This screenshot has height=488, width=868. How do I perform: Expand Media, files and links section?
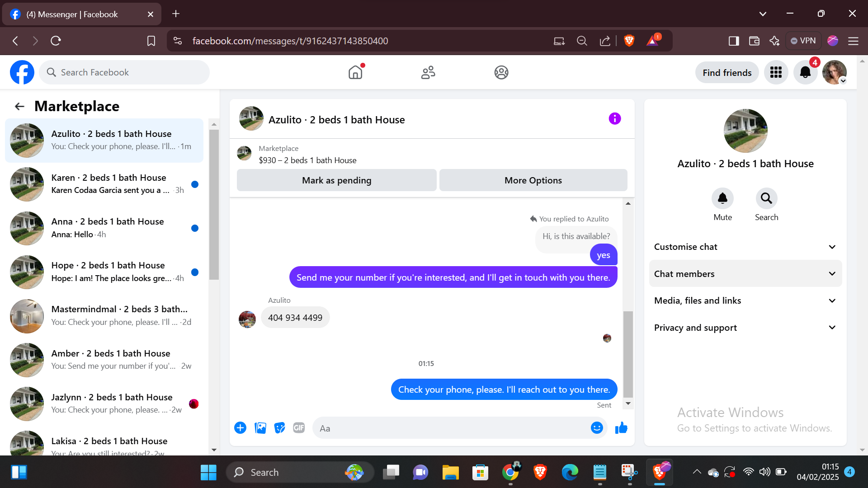(745, 300)
